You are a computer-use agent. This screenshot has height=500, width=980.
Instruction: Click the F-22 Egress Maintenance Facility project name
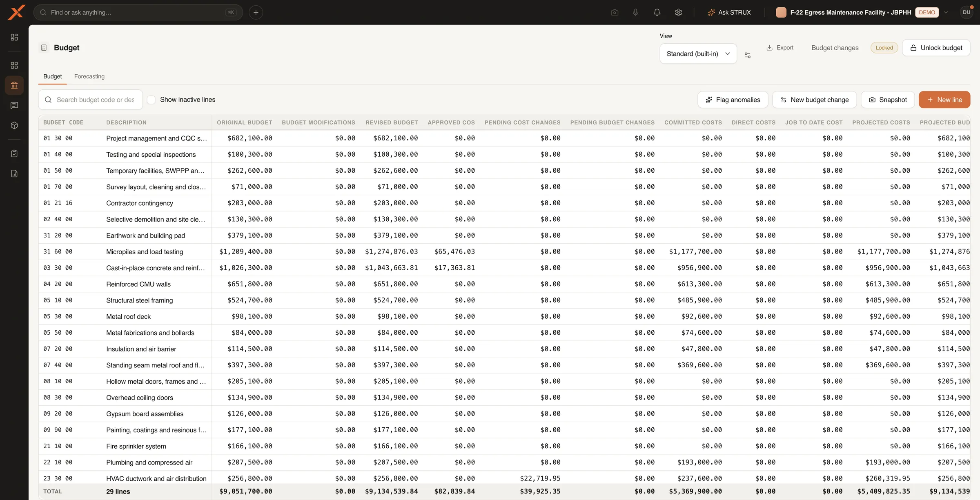(851, 12)
